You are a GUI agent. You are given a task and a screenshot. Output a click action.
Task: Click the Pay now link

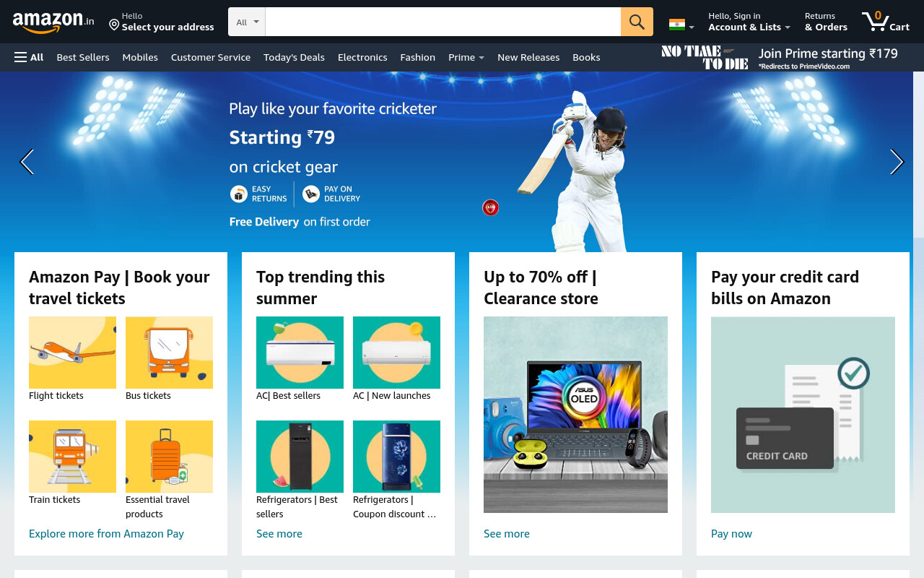point(731,534)
